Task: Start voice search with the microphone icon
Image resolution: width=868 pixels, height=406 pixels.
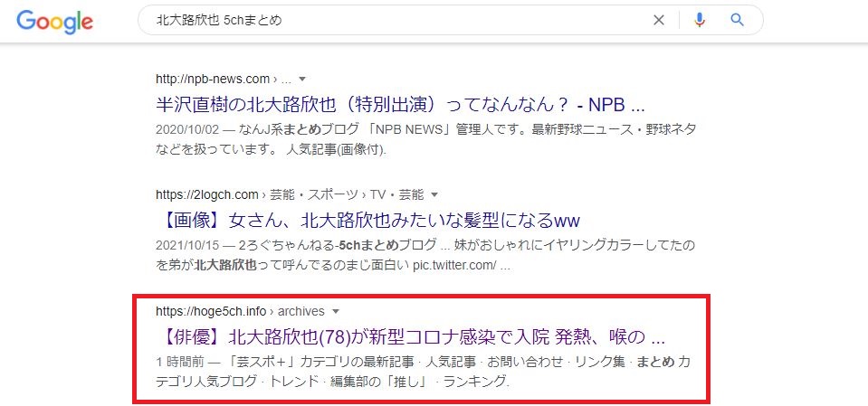Action: (x=700, y=21)
